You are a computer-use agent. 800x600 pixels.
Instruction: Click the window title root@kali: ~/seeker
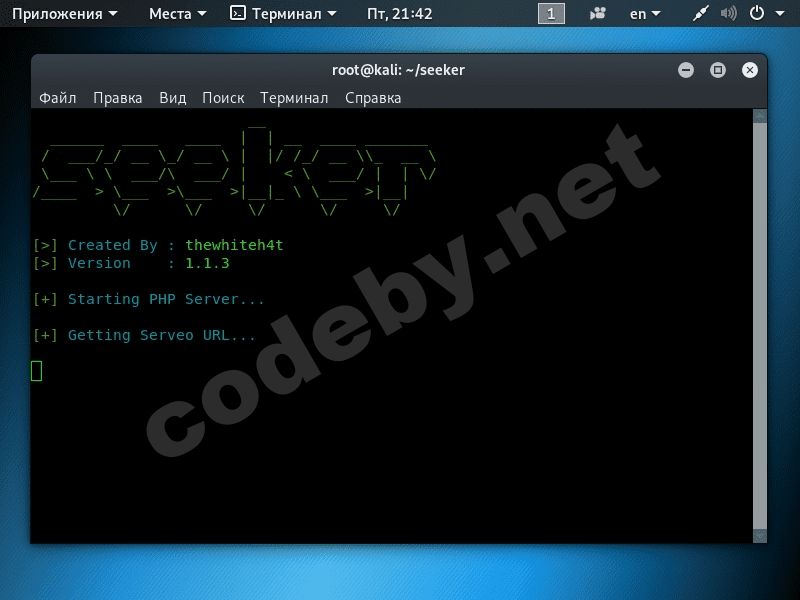pos(398,70)
